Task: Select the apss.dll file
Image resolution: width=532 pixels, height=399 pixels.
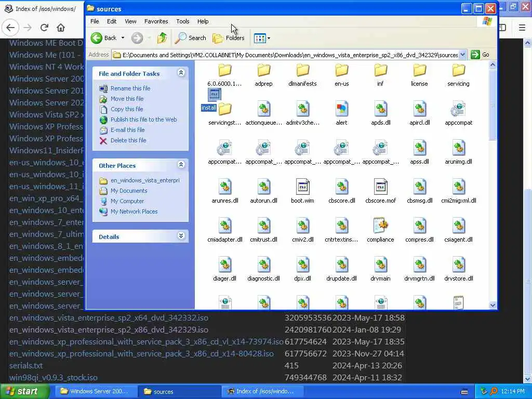Action: (419, 153)
